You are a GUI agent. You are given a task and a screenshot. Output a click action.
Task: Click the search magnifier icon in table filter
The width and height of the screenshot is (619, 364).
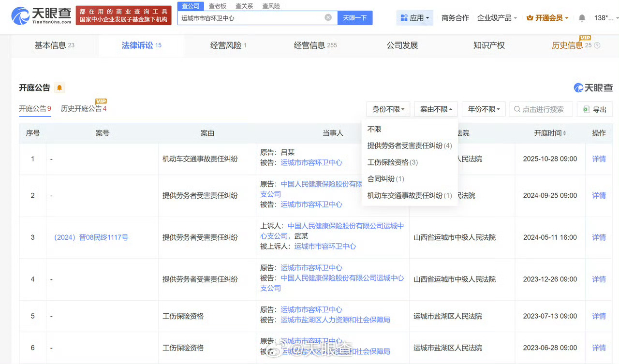[x=517, y=109]
